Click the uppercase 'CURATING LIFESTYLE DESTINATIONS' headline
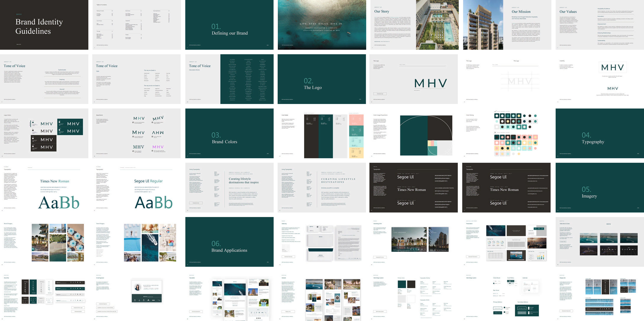Screen dimensions: 644x321 coord(338,181)
